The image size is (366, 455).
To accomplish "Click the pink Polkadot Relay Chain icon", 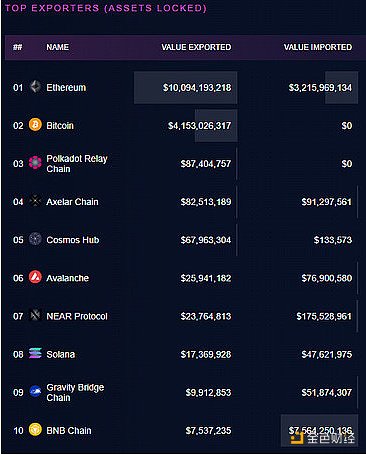I will (x=35, y=163).
